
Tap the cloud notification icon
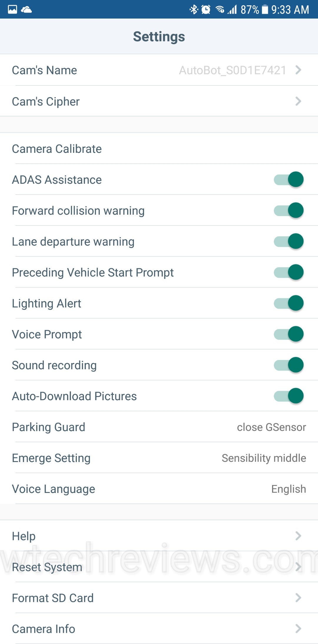pyautogui.click(x=26, y=9)
